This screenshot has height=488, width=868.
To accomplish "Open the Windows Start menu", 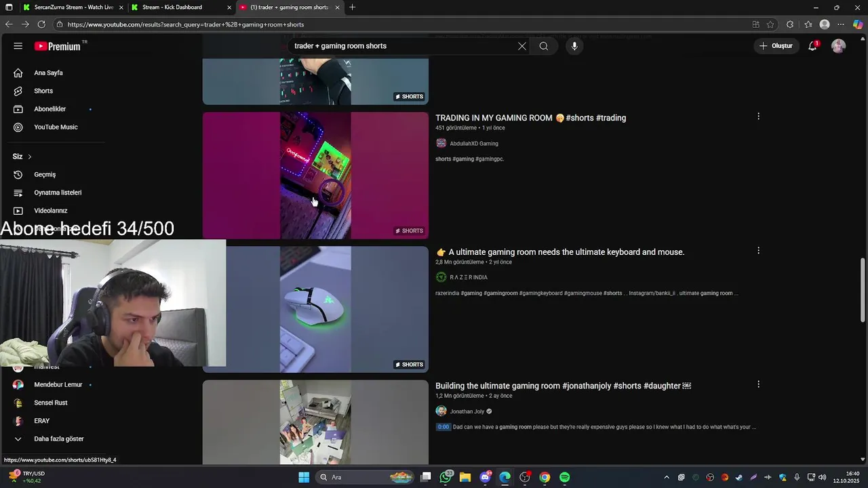I will (x=304, y=477).
